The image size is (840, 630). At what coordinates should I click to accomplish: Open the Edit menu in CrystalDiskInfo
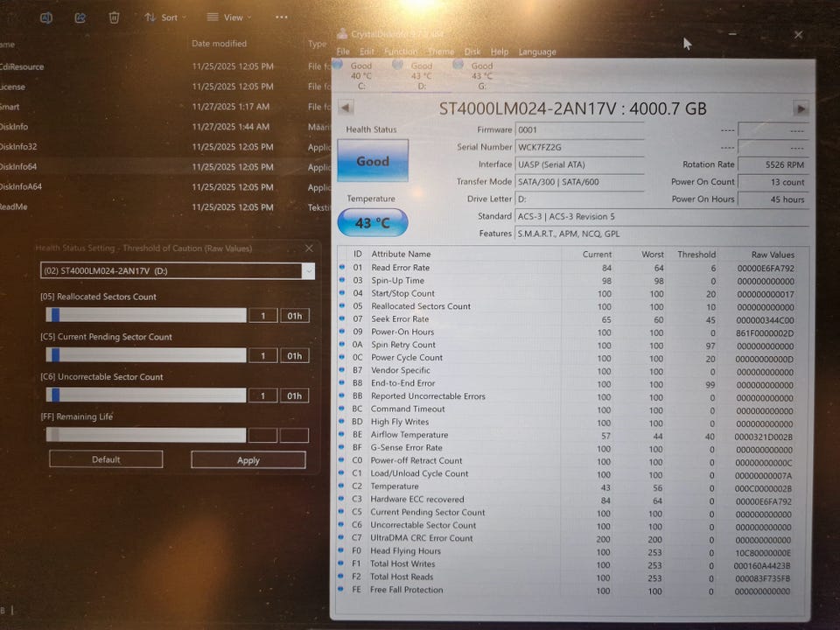coord(367,52)
